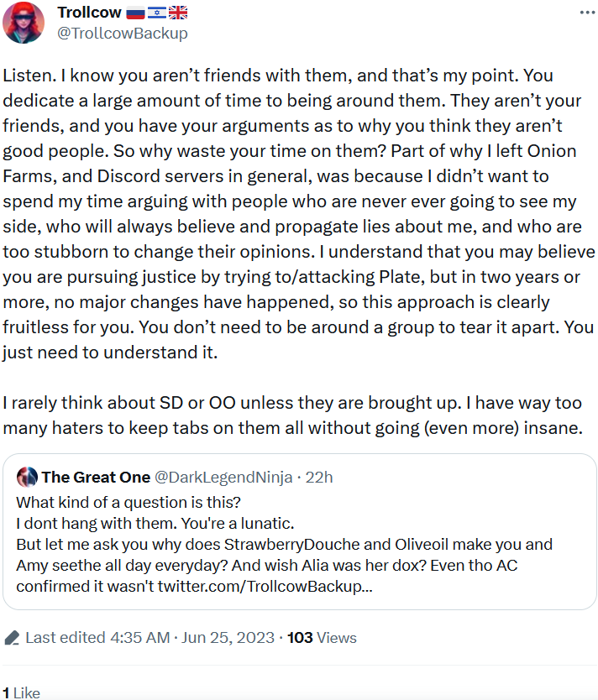Open the 103 Views count
The height and width of the screenshot is (700, 598).
tap(322, 638)
